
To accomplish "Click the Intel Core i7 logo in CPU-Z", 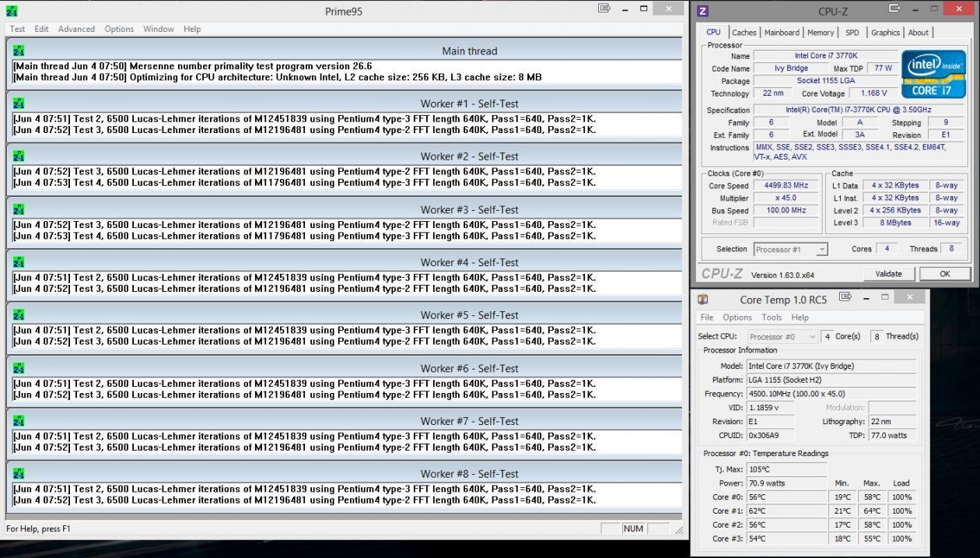I will tap(933, 75).
